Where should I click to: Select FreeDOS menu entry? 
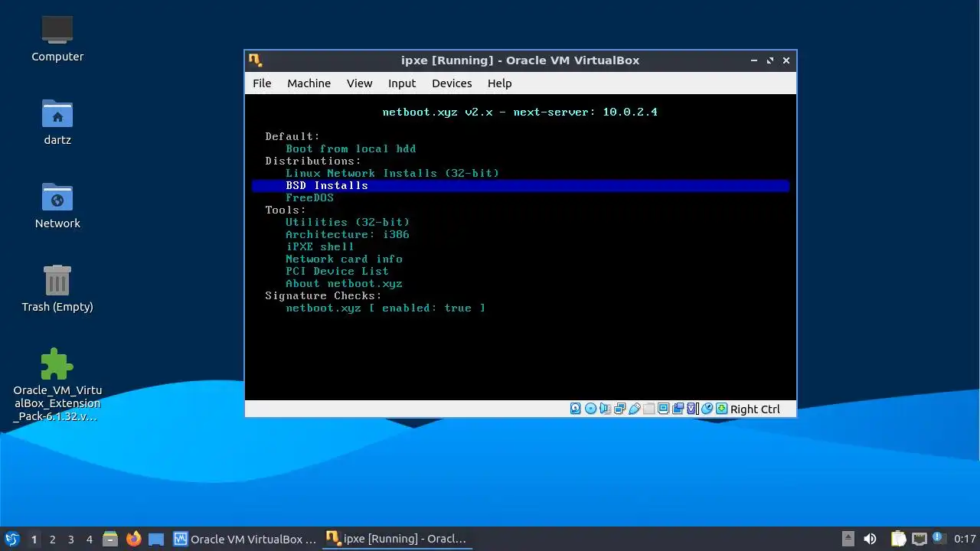[x=309, y=197]
